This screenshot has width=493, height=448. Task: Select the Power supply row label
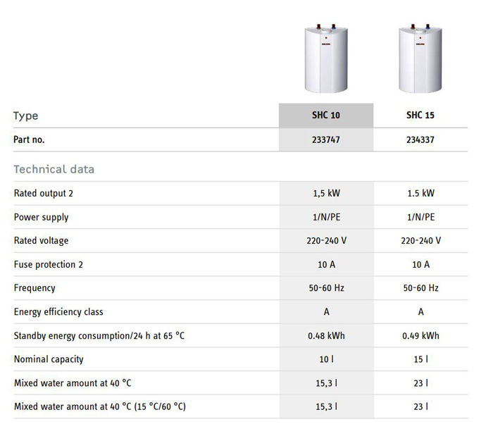coord(42,217)
